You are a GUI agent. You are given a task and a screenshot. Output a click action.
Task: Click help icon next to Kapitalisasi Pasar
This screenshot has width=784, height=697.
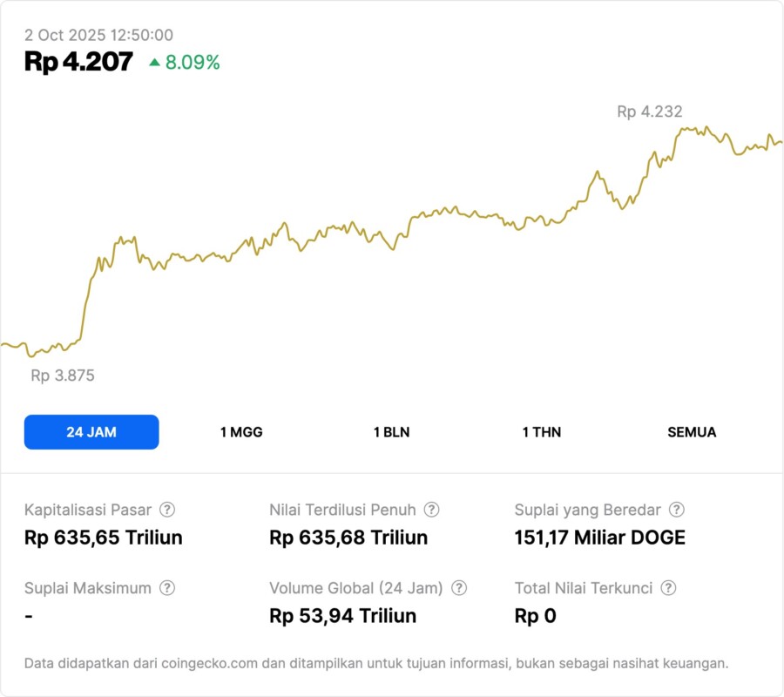point(167,510)
